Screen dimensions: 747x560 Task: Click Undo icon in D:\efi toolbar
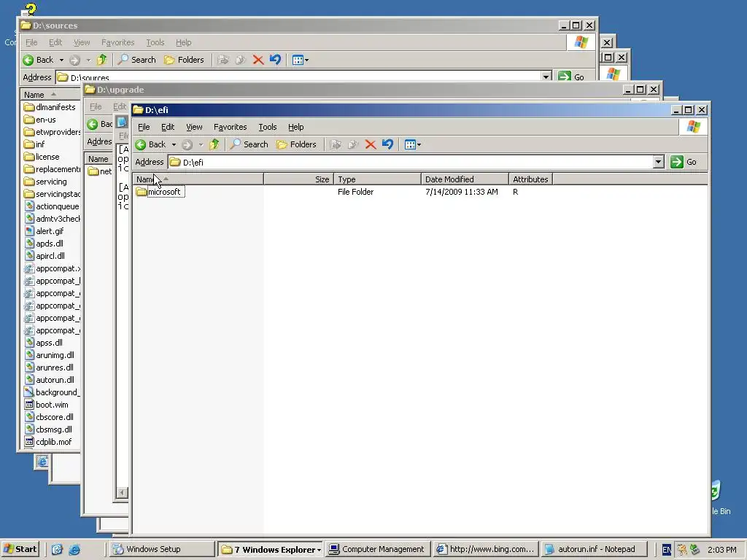point(388,144)
